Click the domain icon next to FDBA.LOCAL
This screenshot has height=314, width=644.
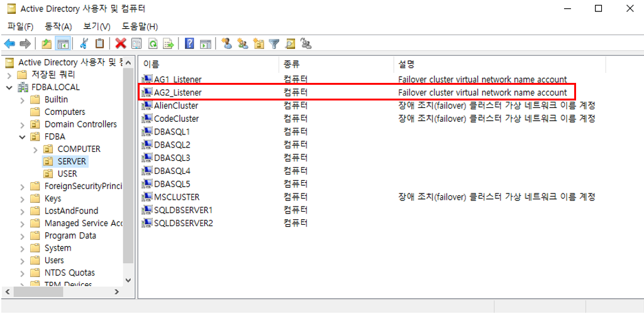(23, 87)
